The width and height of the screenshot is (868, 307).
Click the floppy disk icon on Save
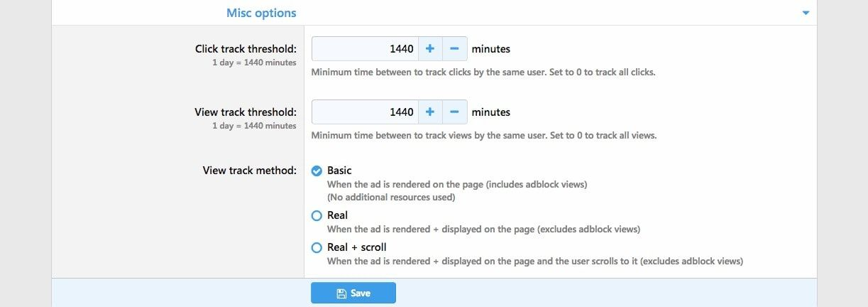pyautogui.click(x=341, y=293)
